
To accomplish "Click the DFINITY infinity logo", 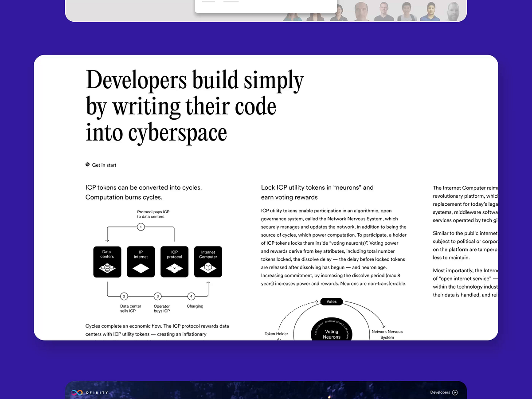I will 77,392.
